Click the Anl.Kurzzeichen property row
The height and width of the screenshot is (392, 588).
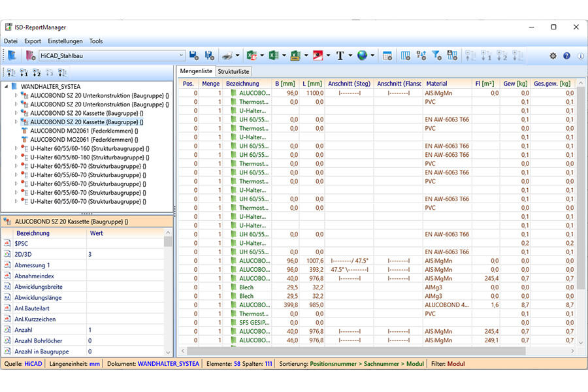point(83,319)
